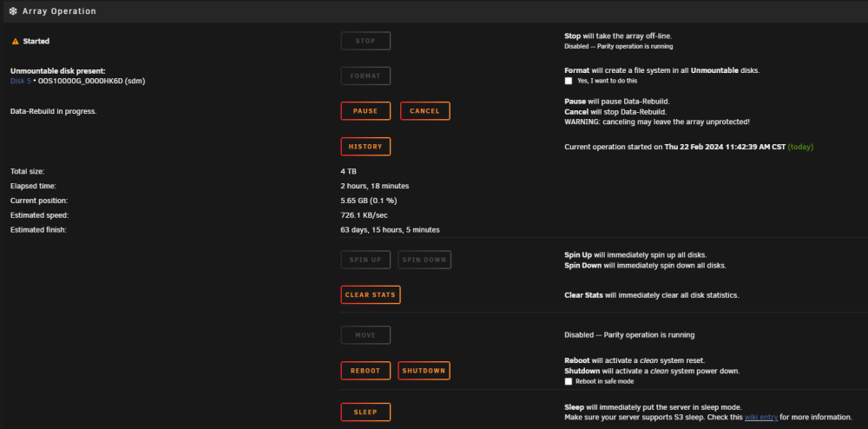Click the canceling WARNING text

click(x=657, y=122)
